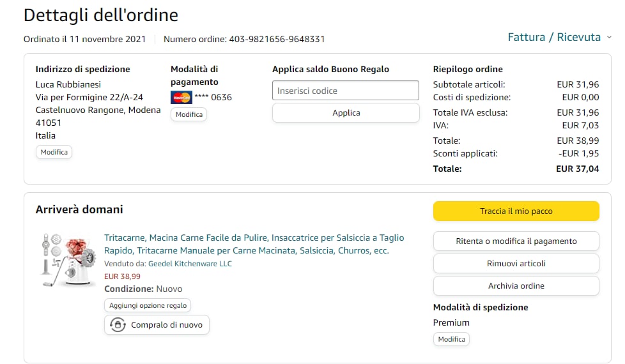This screenshot has width=625, height=364.
Task: Open the Tritacarne product title link
Action: [x=254, y=244]
